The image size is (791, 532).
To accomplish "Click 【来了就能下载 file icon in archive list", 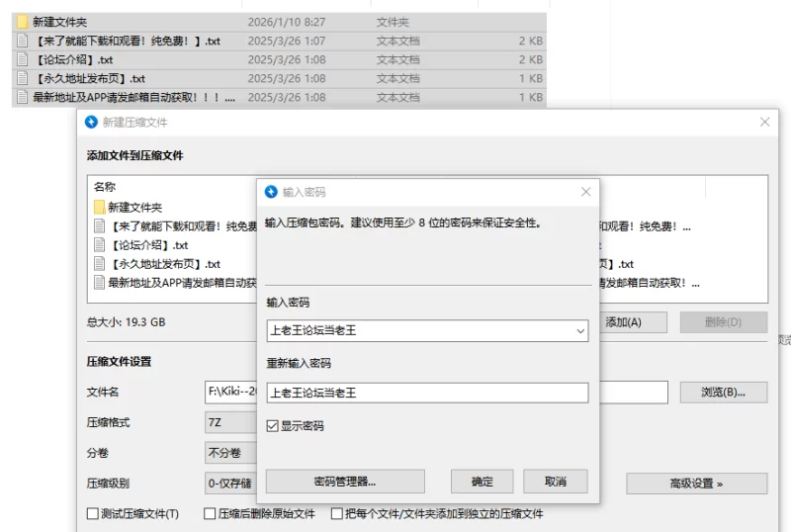I will coord(100,225).
